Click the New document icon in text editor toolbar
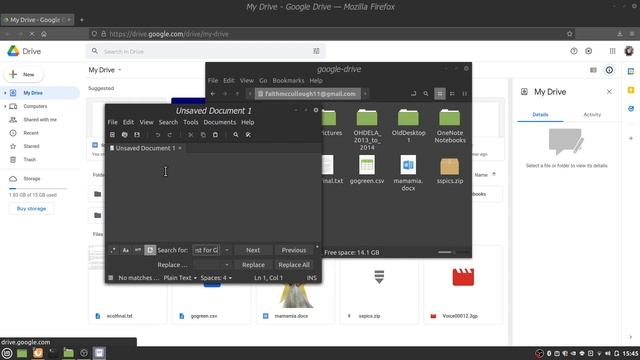The height and width of the screenshot is (360, 640). click(112, 135)
